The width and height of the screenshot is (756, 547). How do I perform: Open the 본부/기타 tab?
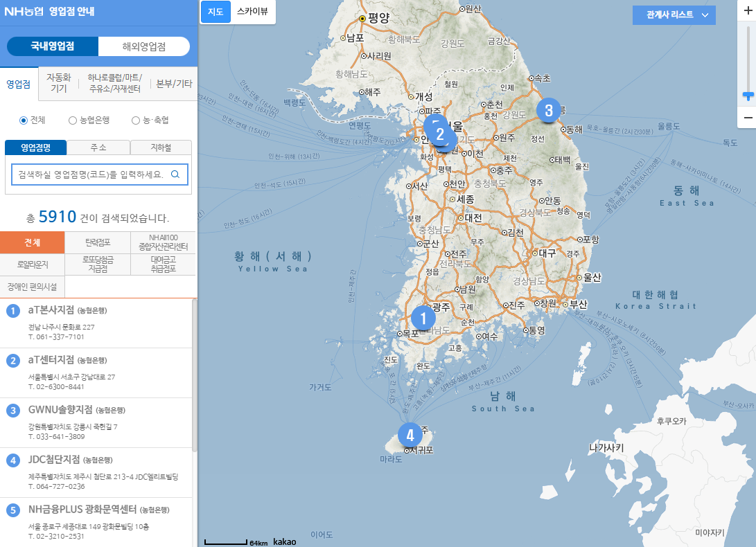pos(174,84)
